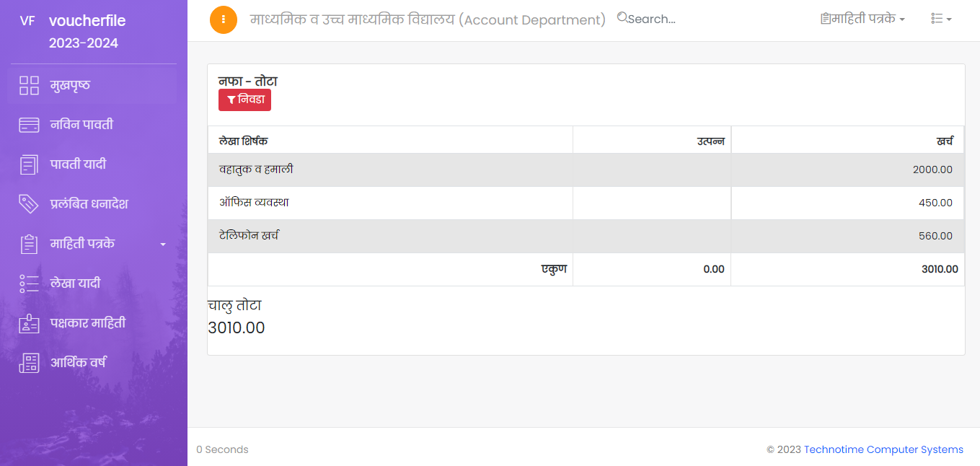Open the list-view dropdown at top right
Viewport: 980px width, 466px height.
tap(941, 19)
